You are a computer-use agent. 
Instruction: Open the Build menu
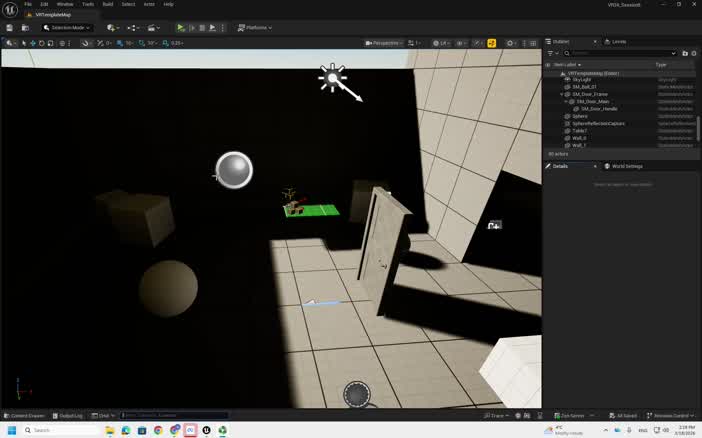(x=107, y=4)
